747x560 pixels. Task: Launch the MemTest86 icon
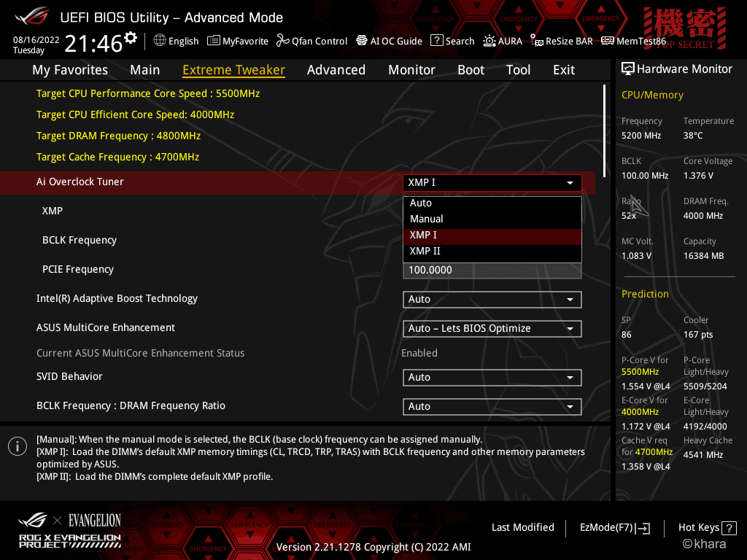[x=608, y=41]
